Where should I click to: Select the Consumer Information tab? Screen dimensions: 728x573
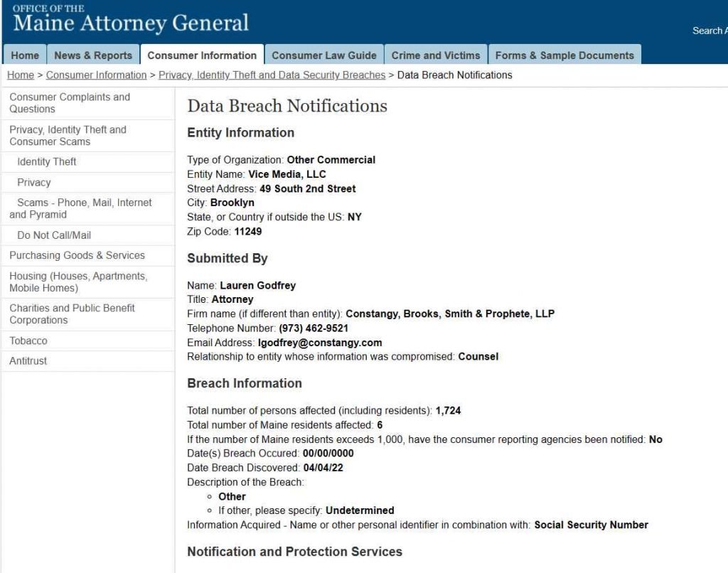pos(202,55)
